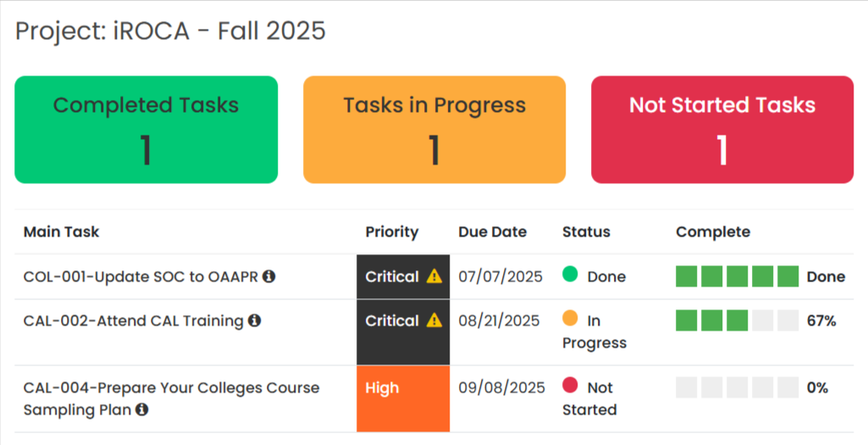This screenshot has width=868, height=445.
Task: Select the CAL-002-Attend CAL Training task
Action: pyautogui.click(x=134, y=321)
